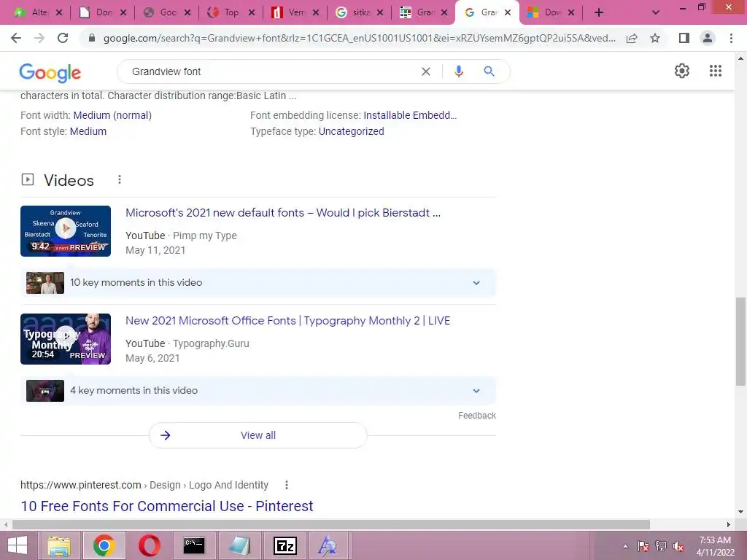Image resolution: width=747 pixels, height=560 pixels.
Task: Open the Chrome side panel
Action: click(684, 38)
